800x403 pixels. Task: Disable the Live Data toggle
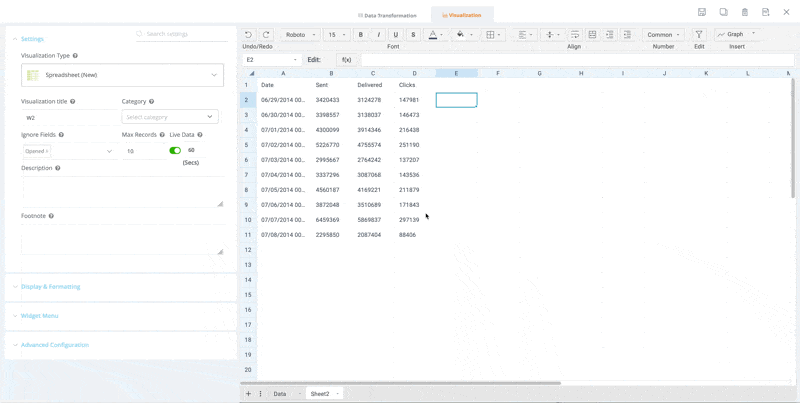point(175,151)
